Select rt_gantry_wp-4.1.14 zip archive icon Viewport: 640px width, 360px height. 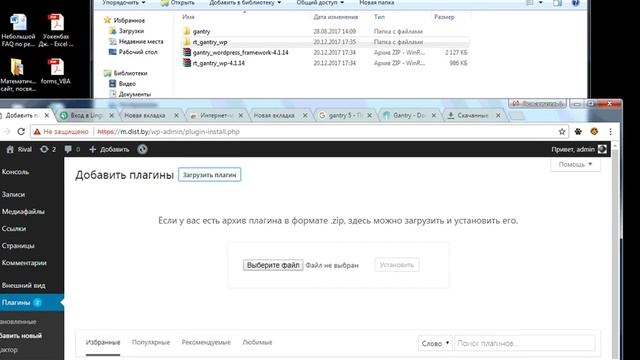pyautogui.click(x=187, y=63)
